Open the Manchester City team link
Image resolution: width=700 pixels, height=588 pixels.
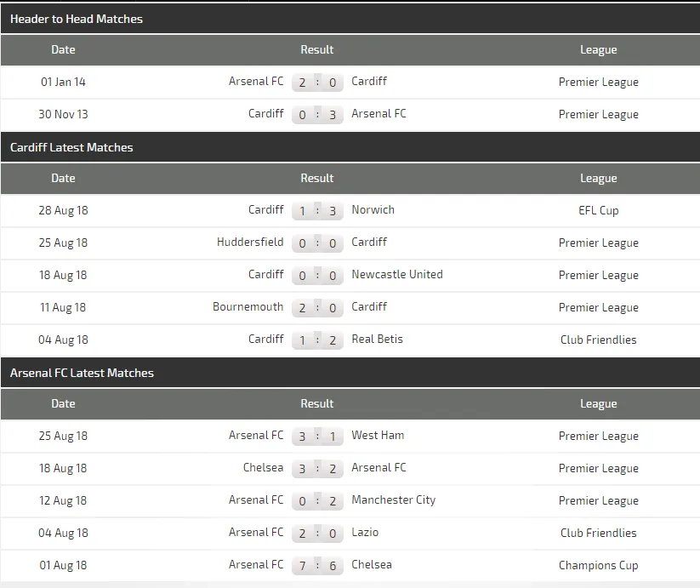(393, 500)
